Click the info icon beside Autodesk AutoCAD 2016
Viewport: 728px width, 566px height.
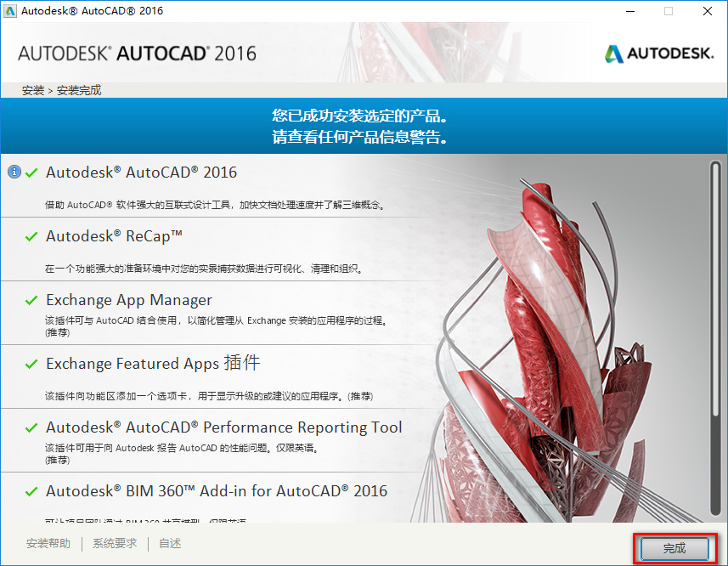(x=14, y=172)
